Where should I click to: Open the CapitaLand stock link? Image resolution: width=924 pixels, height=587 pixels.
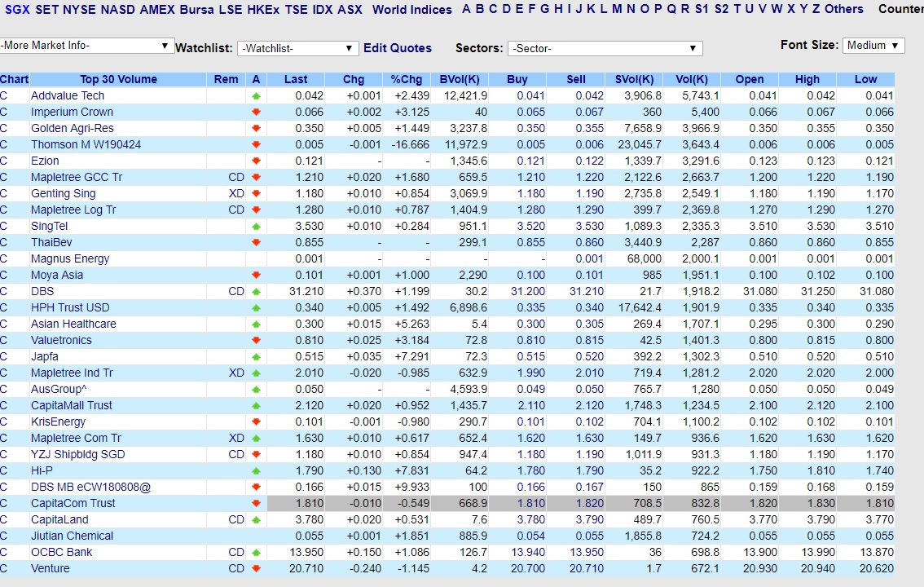click(59, 520)
